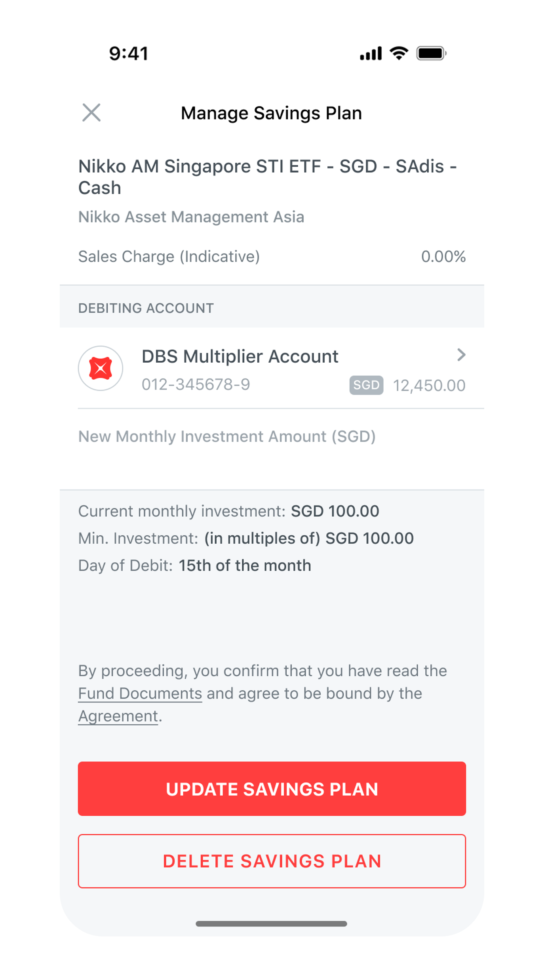Close the Manage Savings Plan screen

pyautogui.click(x=91, y=112)
